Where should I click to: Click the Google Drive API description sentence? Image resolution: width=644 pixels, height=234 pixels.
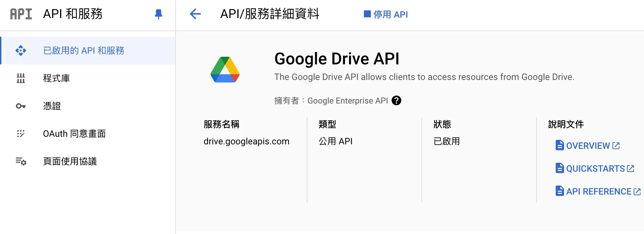click(424, 77)
